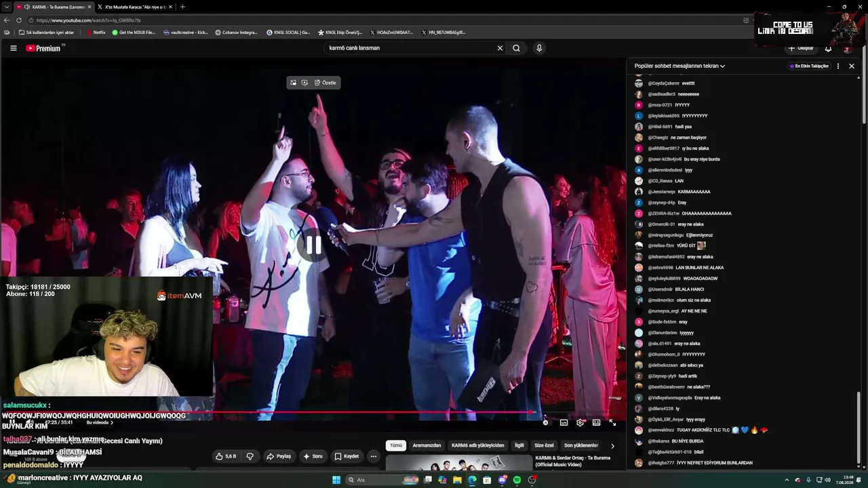Image resolution: width=868 pixels, height=488 pixels.
Task: Open the vaultcreative - Kick bookmark
Action: tap(186, 32)
